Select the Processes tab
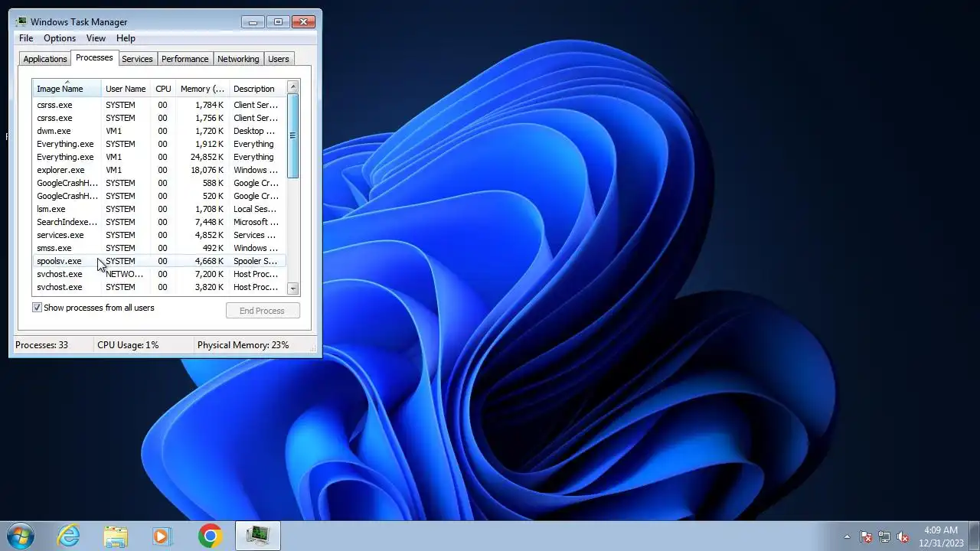 (94, 58)
